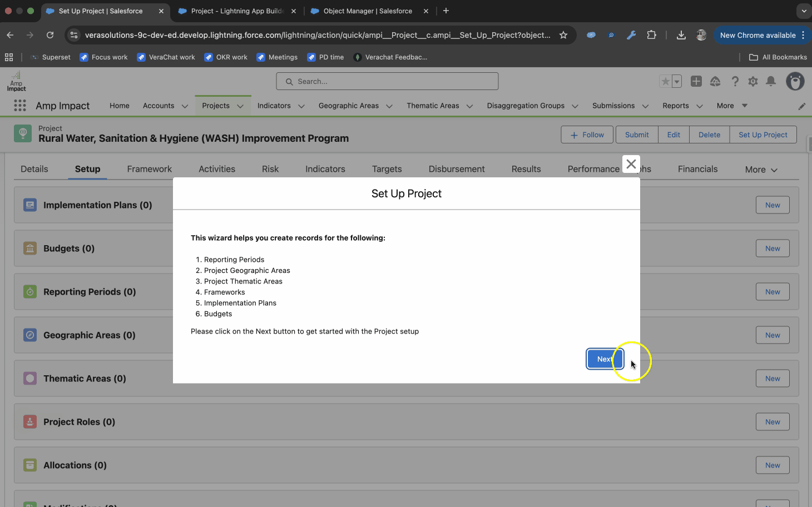Open the More tabs dropdown in record
Screen dimensions: 812x507
pos(761,170)
